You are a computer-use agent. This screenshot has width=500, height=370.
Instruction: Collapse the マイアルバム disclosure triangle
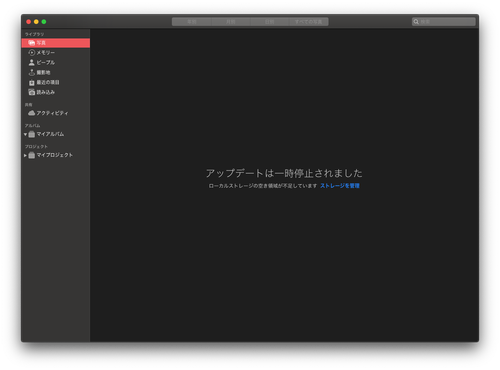(x=25, y=134)
